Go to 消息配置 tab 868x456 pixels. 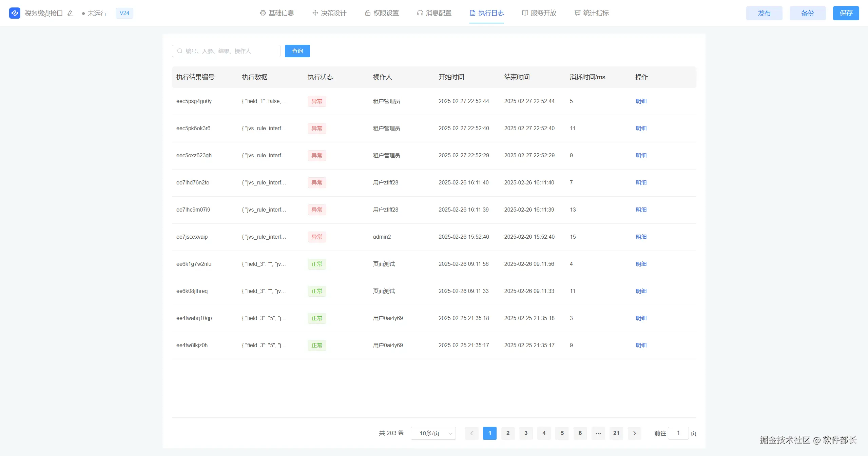point(434,13)
